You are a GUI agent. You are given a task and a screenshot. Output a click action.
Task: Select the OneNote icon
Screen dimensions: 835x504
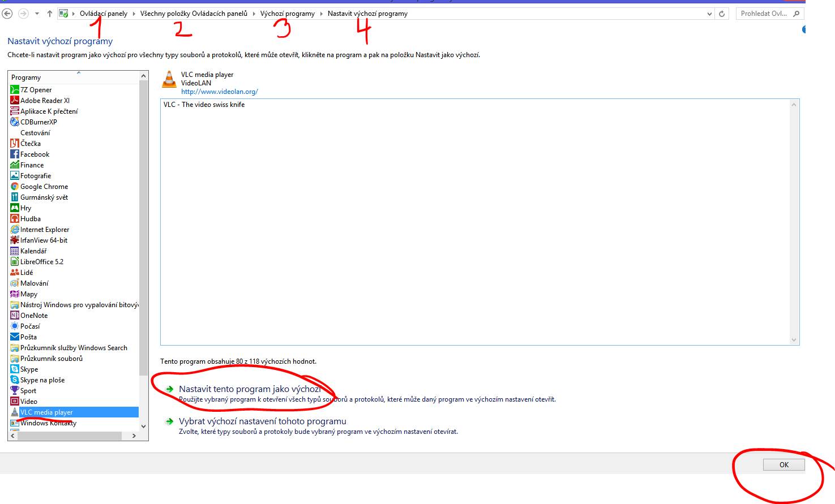pyautogui.click(x=15, y=315)
